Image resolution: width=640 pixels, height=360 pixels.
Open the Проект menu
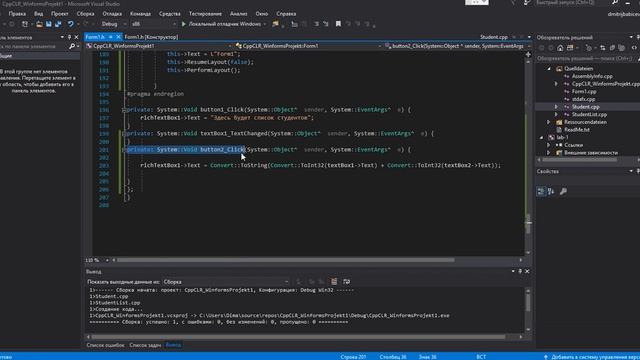click(x=60, y=13)
